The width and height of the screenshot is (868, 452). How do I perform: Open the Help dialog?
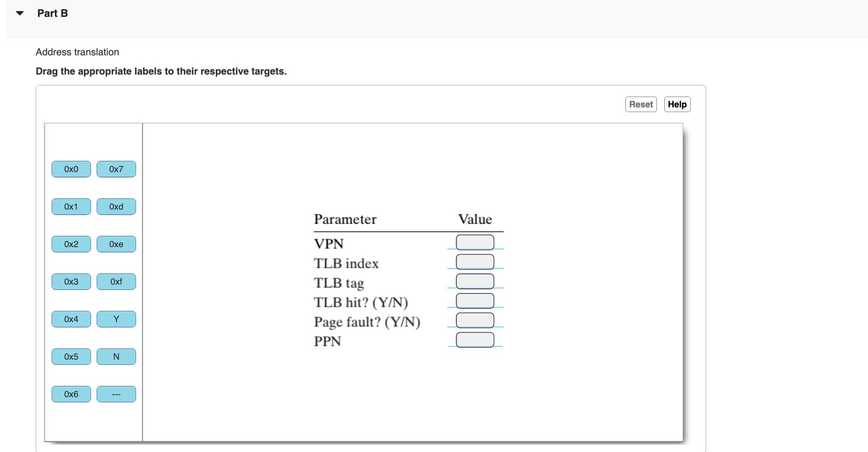(x=677, y=104)
